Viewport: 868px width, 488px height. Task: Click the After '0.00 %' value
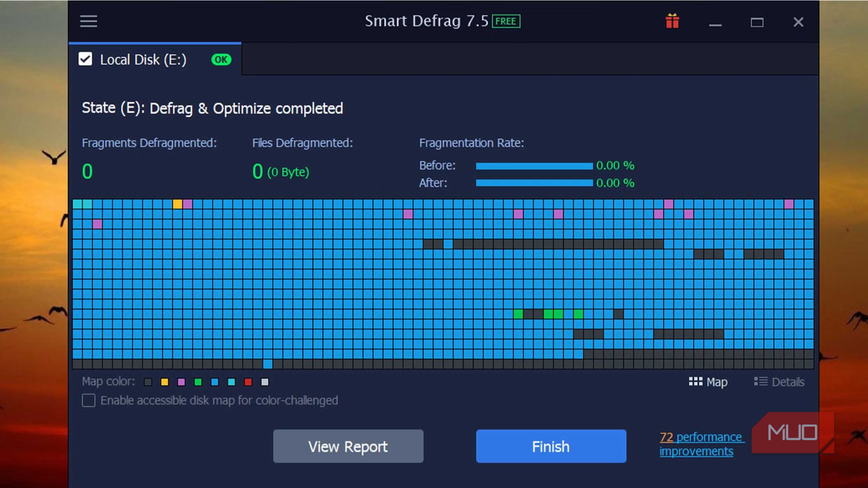[x=615, y=183]
